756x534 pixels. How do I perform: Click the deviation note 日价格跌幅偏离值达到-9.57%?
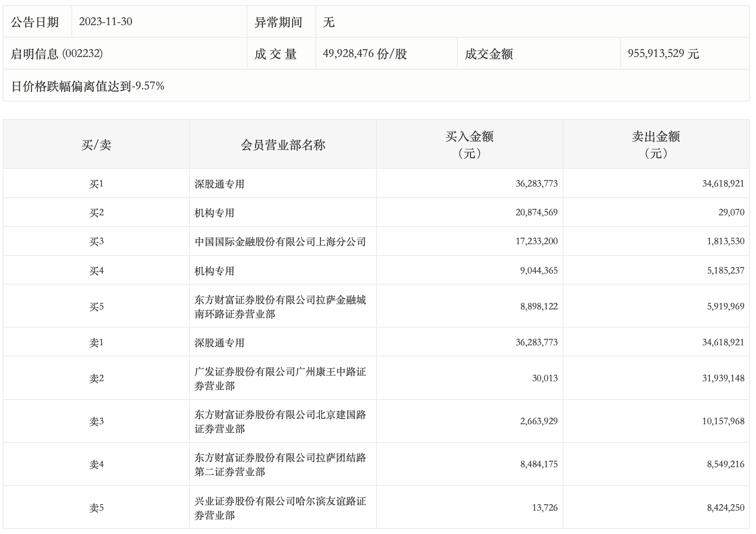pos(87,86)
